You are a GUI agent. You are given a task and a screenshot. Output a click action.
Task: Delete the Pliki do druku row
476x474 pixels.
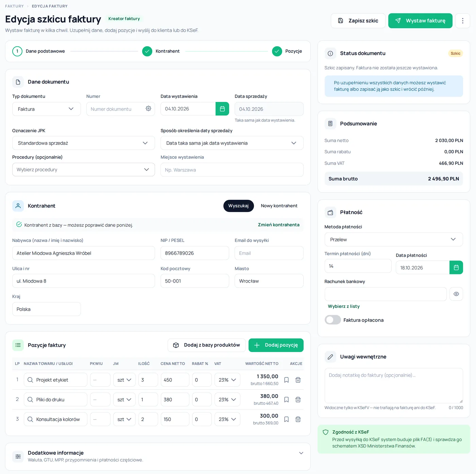[x=298, y=400]
